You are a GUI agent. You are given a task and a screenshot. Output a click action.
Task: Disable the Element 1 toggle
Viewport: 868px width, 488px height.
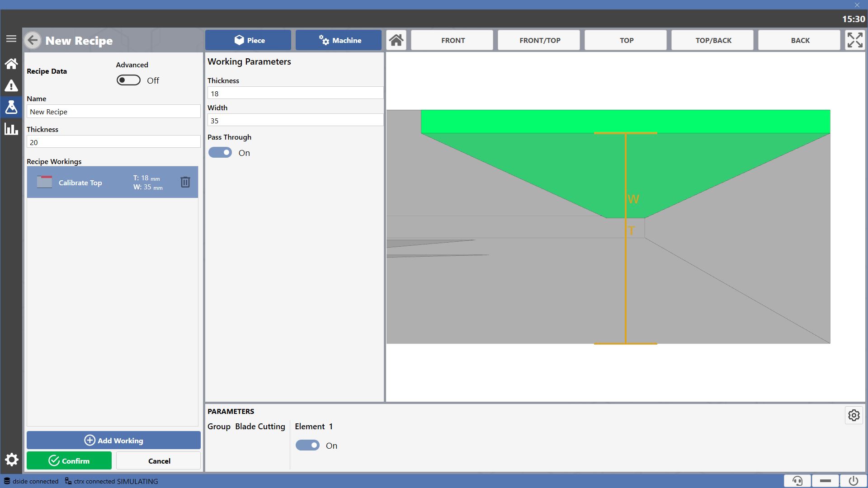pos(307,446)
